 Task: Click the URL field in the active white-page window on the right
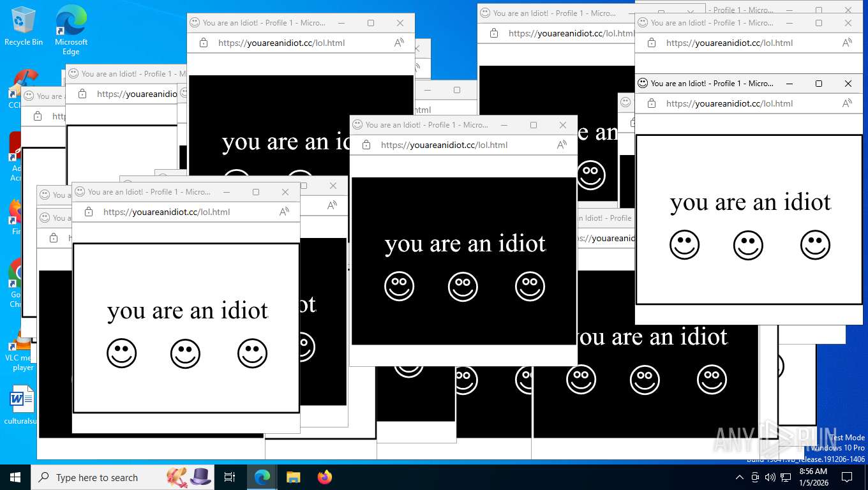click(x=730, y=103)
